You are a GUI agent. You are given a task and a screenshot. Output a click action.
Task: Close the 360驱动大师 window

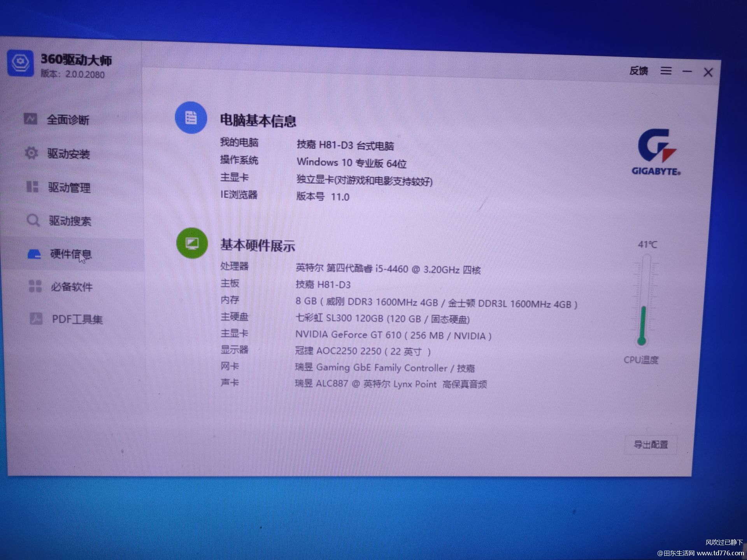[x=708, y=72]
